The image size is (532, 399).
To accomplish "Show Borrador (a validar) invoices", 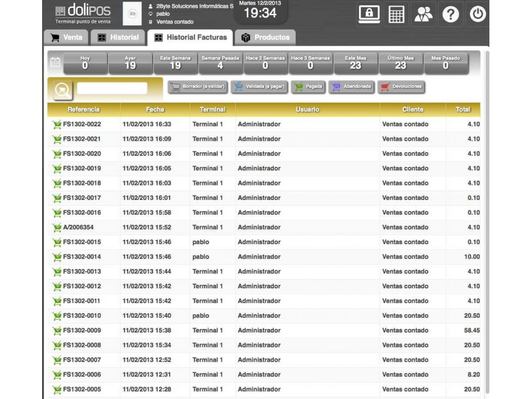I will (x=198, y=87).
